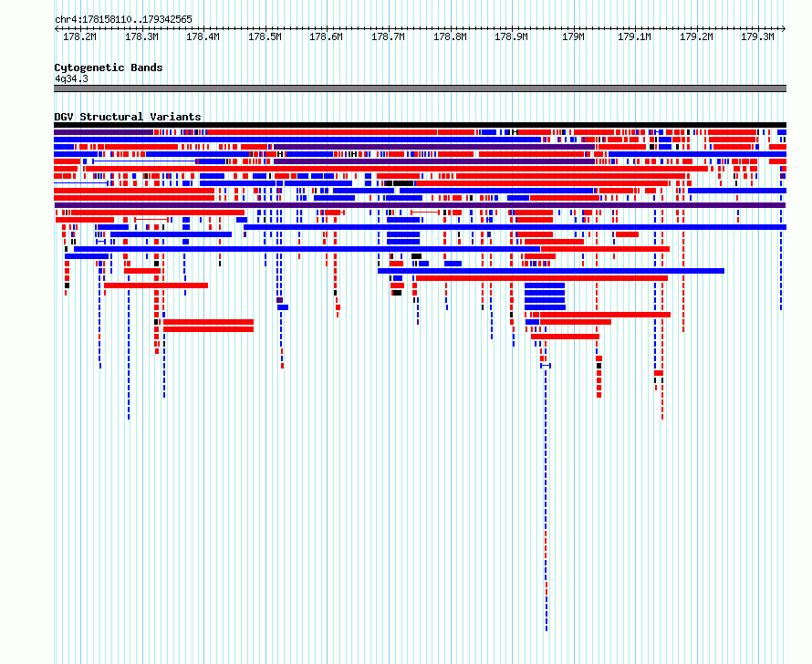
Task: Click the ruler's right-pointing arrow end
Action: click(784, 28)
